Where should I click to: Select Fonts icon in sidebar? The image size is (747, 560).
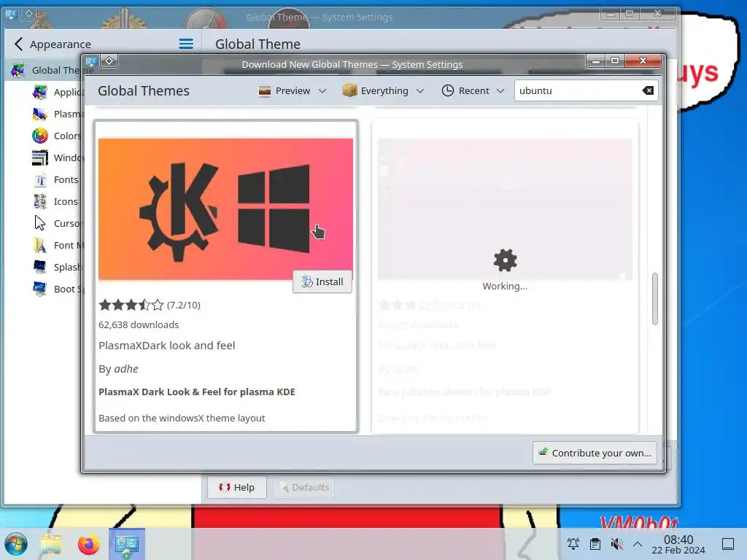40,179
